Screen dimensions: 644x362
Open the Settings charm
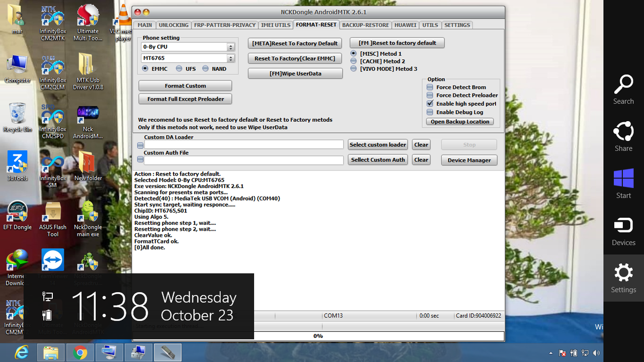(623, 278)
